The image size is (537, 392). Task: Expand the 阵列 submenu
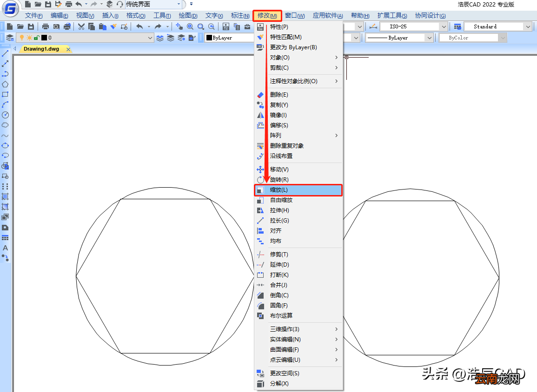pos(298,136)
